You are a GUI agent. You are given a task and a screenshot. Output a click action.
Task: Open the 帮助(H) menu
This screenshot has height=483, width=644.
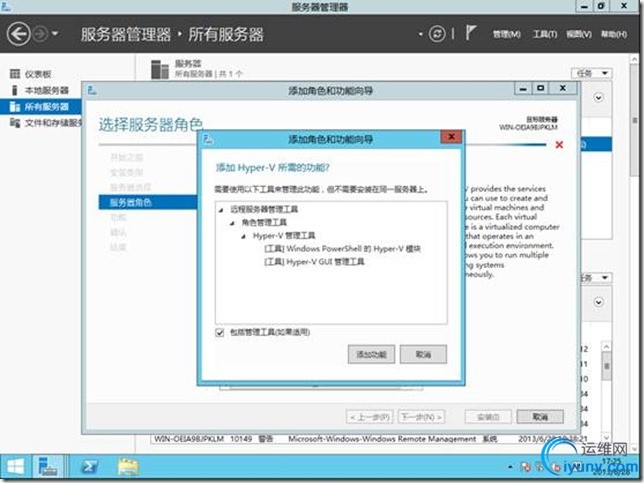point(614,34)
